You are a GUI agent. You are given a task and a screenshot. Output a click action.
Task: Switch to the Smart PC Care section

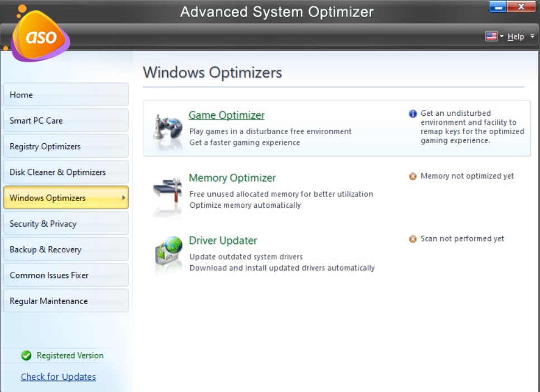(66, 120)
